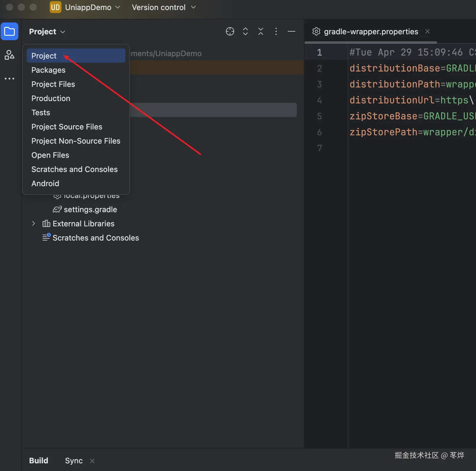This screenshot has height=471, width=476.
Task: Expand the External Libraries node
Action: pos(33,224)
